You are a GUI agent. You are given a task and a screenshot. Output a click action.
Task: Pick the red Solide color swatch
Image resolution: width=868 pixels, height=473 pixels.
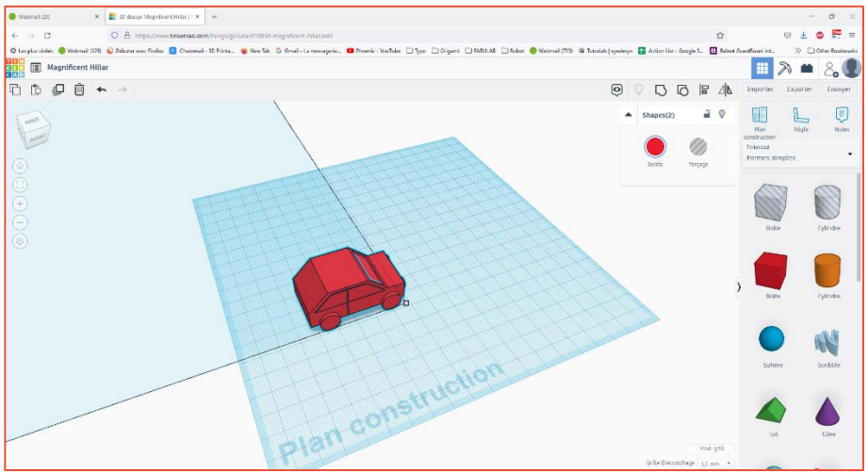655,146
